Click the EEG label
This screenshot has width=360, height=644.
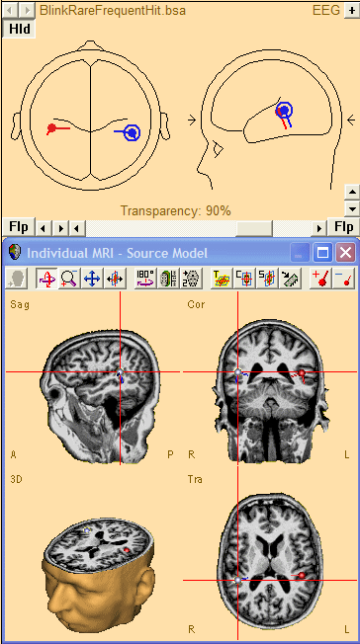[326, 10]
